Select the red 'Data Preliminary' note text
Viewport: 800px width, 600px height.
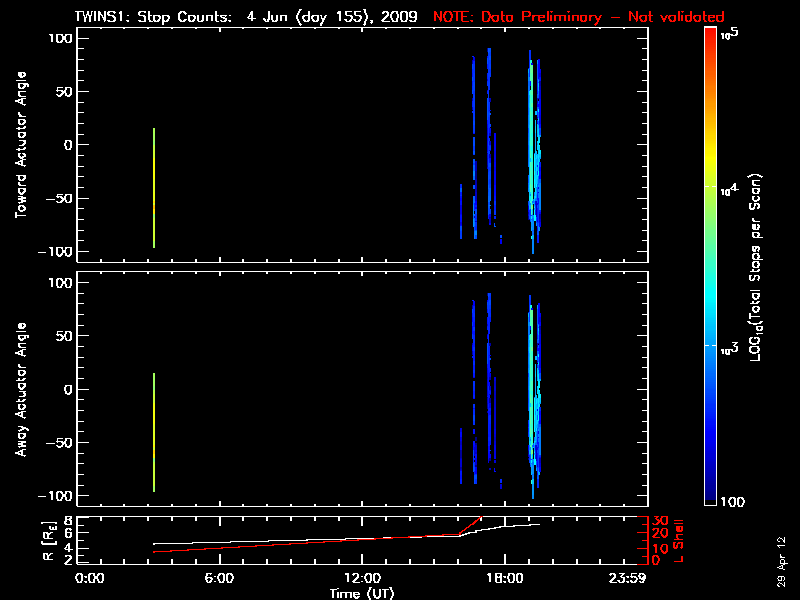coord(578,17)
